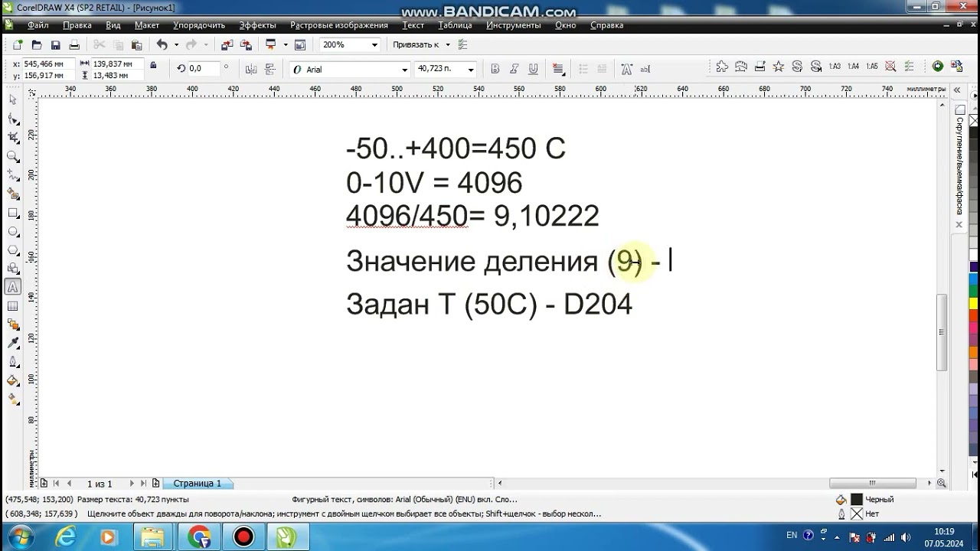Click the rotation angle input field

click(x=202, y=69)
